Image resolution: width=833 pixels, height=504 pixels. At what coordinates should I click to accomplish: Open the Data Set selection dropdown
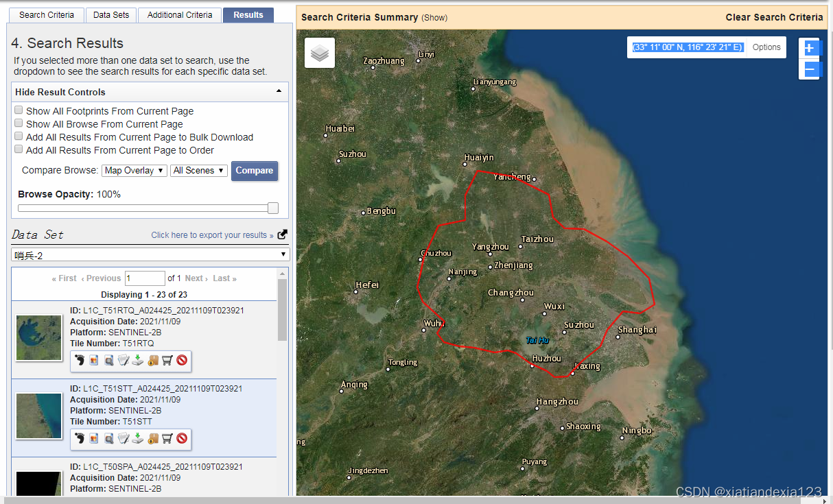point(150,254)
